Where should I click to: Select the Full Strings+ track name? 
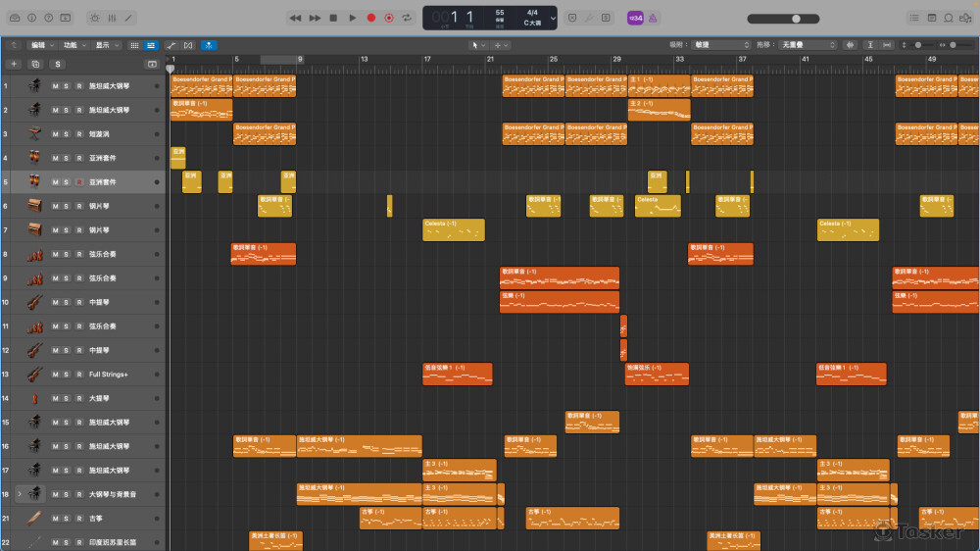109,374
